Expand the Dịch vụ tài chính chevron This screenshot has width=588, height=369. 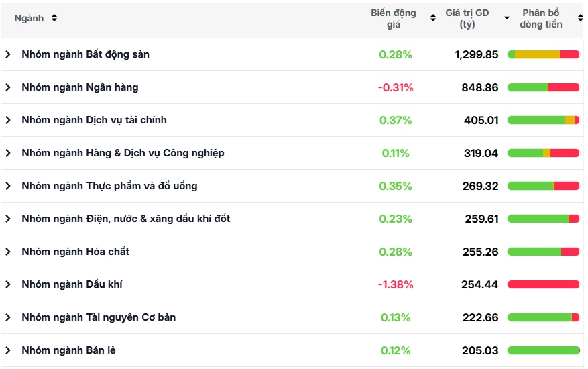8,120
